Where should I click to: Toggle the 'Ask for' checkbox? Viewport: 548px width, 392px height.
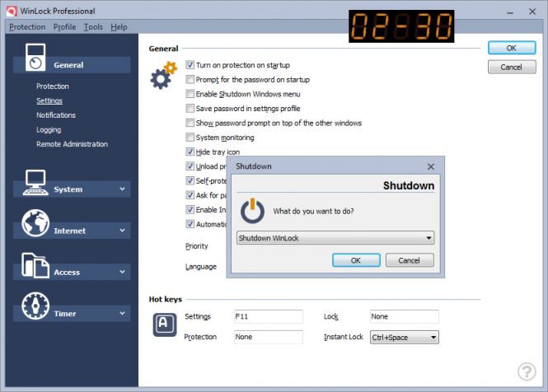point(190,195)
